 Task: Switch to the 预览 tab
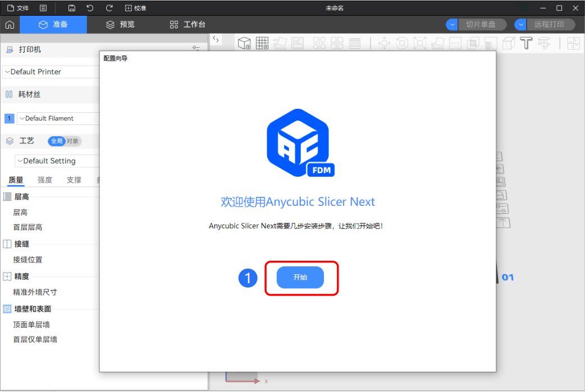pos(120,25)
